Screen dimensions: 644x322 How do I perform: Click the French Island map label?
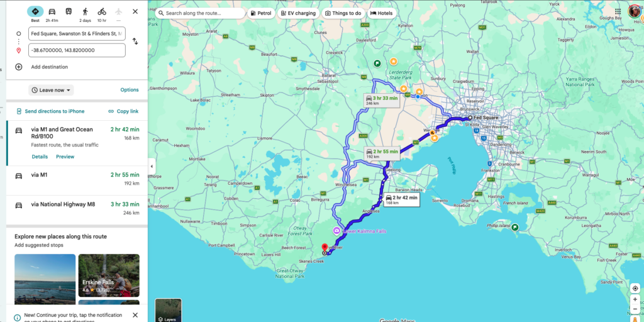click(514, 203)
